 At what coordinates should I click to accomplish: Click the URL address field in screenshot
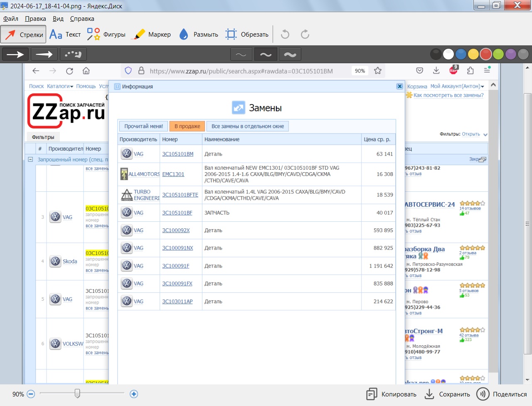point(241,71)
